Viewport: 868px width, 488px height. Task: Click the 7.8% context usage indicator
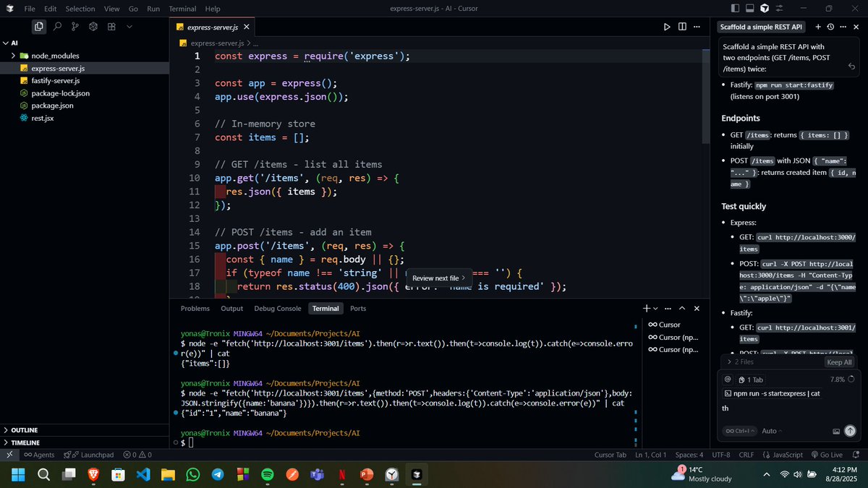[842, 379]
